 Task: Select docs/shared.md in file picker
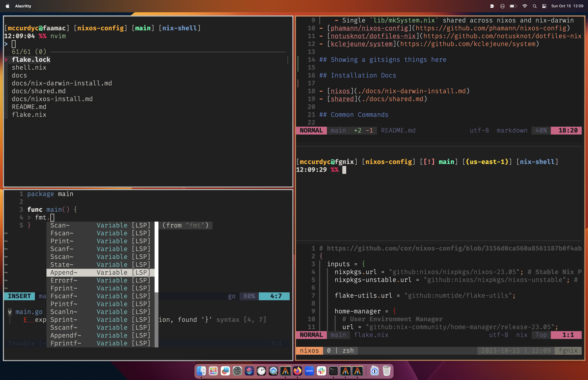pos(39,91)
